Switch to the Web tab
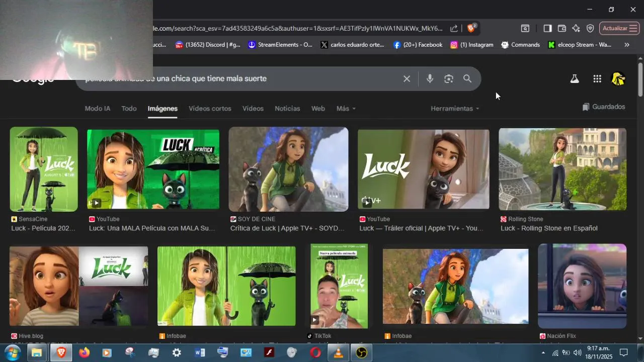644x362 pixels. (318, 109)
